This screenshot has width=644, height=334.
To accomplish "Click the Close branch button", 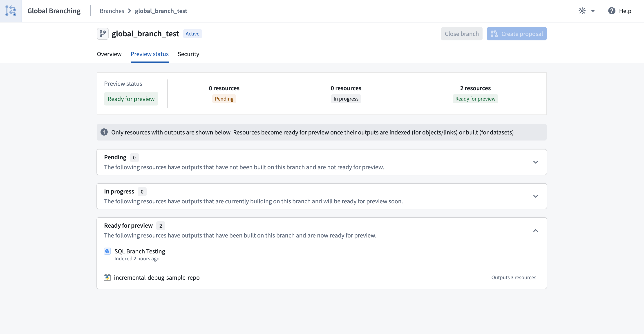I will tap(461, 34).
